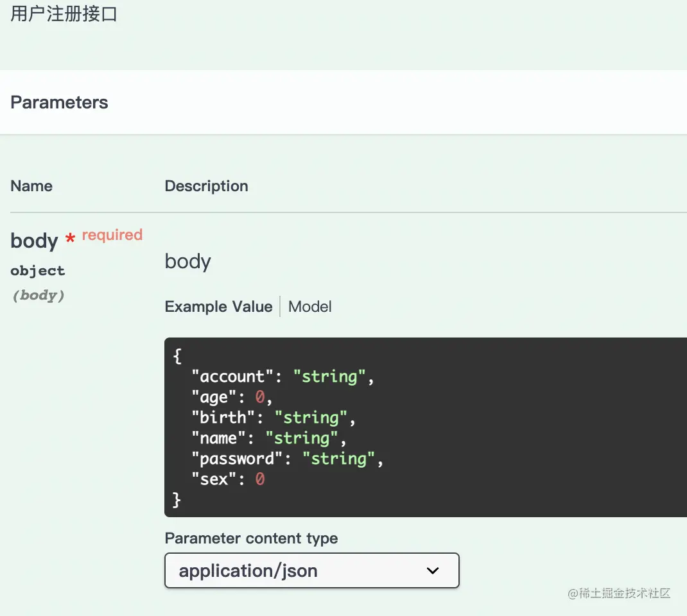
Task: Click the object type label
Action: click(x=38, y=271)
